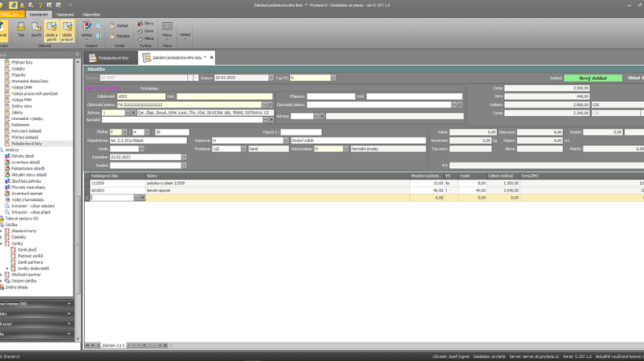Switch to the Nastavení ribbon tab

pos(65,14)
